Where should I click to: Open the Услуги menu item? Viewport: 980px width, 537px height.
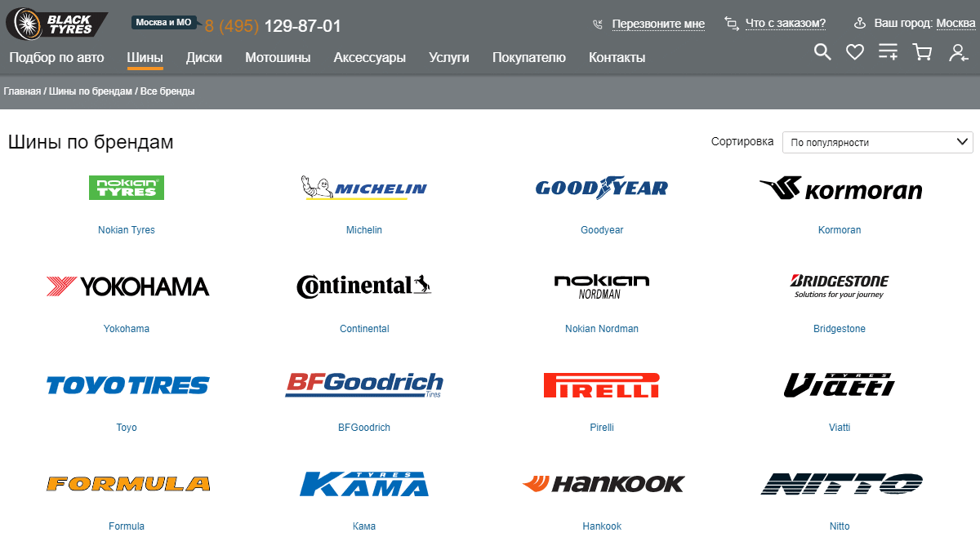449,57
